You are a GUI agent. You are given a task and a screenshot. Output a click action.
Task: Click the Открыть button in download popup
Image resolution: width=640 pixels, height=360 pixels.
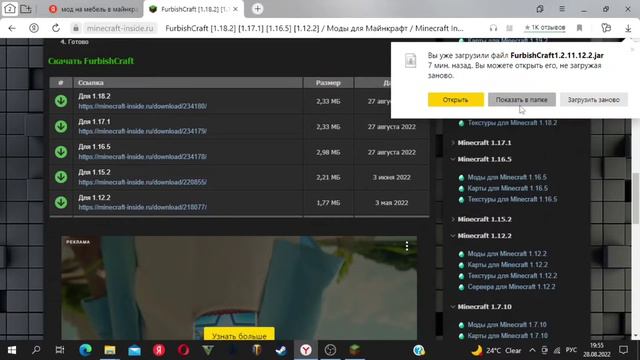point(456,100)
